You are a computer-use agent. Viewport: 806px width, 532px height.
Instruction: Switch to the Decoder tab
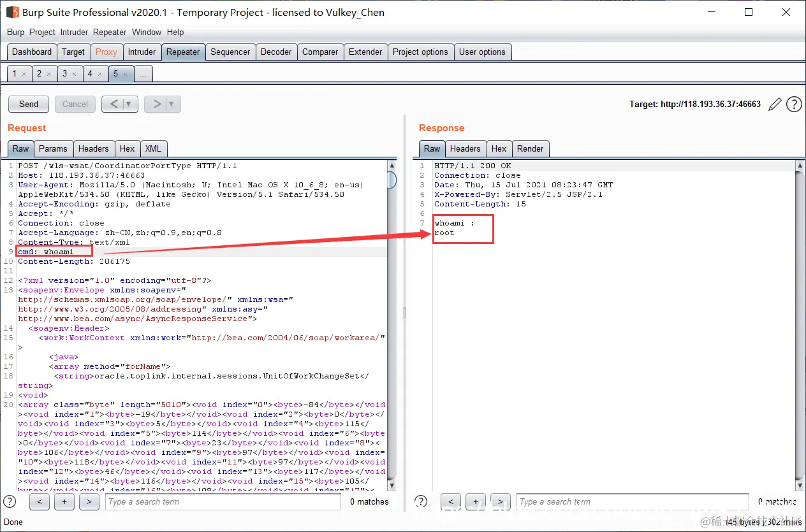[x=276, y=52]
